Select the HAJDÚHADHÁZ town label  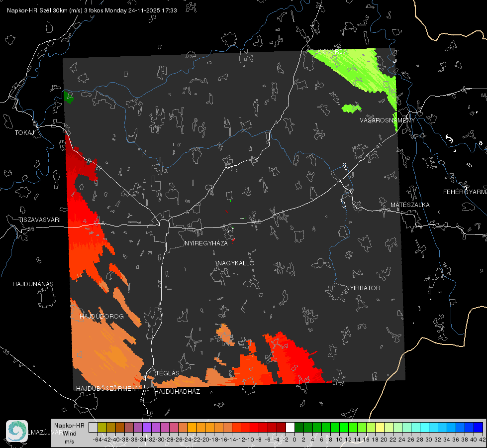coord(177,391)
